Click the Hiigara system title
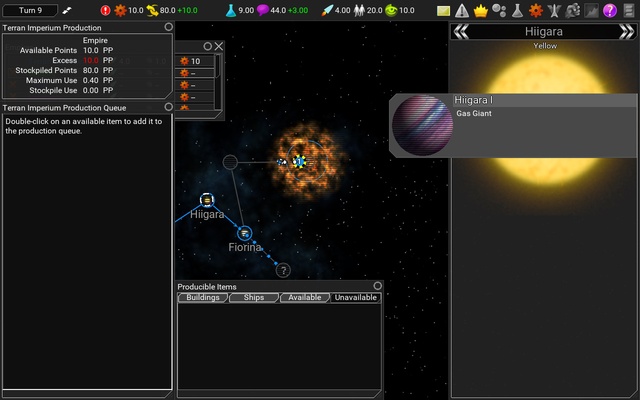Image resolution: width=640 pixels, height=400 pixels. click(x=544, y=31)
